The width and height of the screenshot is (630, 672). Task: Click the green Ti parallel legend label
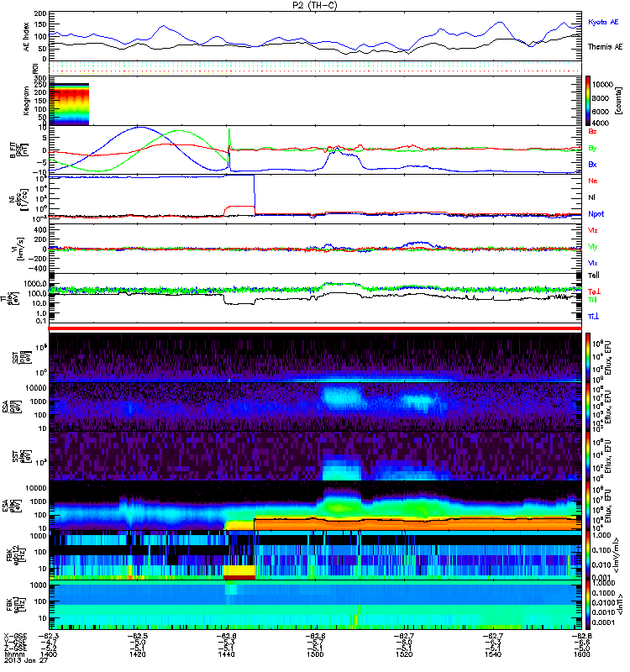point(593,300)
